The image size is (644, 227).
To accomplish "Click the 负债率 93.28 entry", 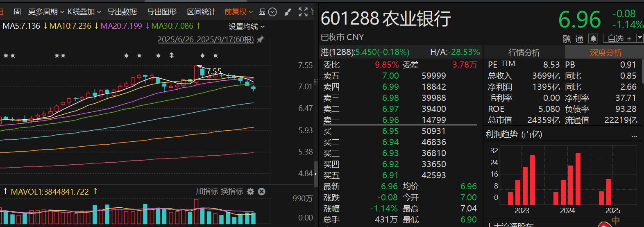I will click(601, 109).
